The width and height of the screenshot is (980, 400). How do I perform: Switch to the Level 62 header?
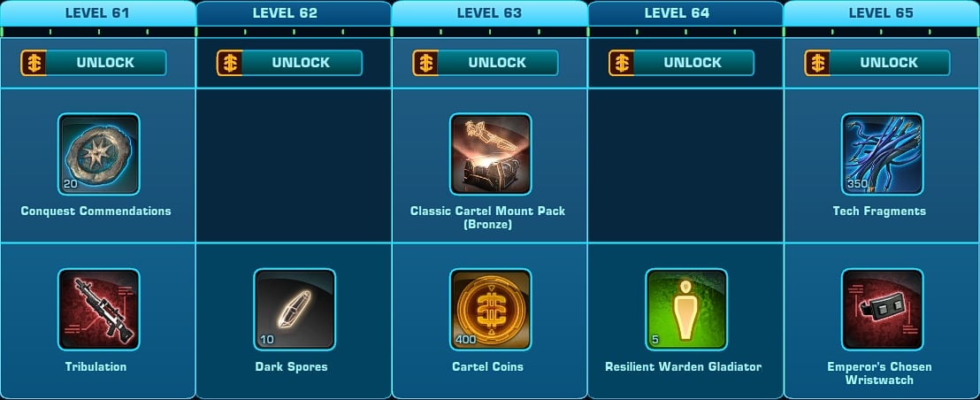(294, 13)
